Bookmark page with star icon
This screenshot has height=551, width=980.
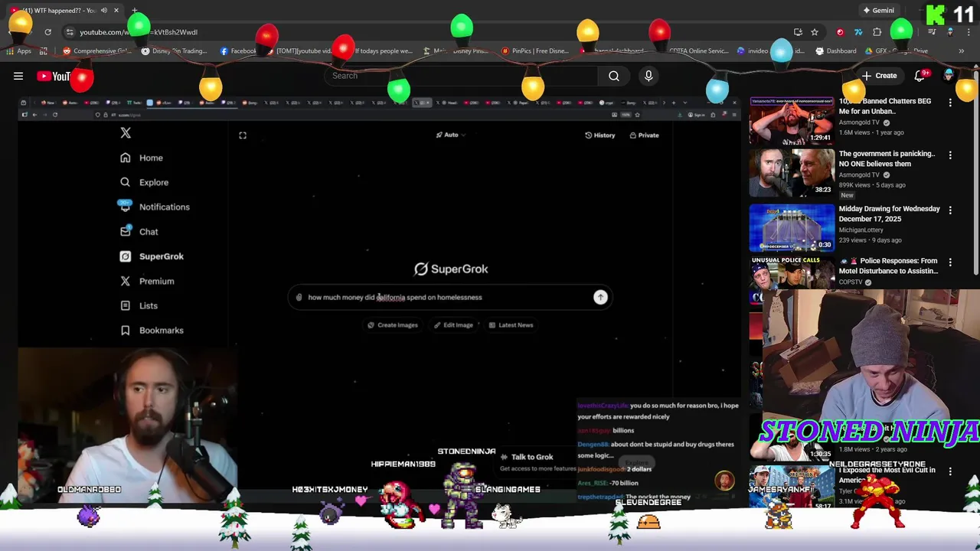tap(815, 32)
